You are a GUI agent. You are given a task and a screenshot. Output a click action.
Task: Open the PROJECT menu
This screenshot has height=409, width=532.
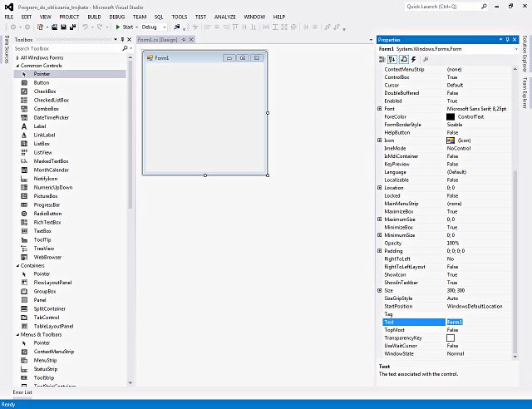pyautogui.click(x=69, y=17)
